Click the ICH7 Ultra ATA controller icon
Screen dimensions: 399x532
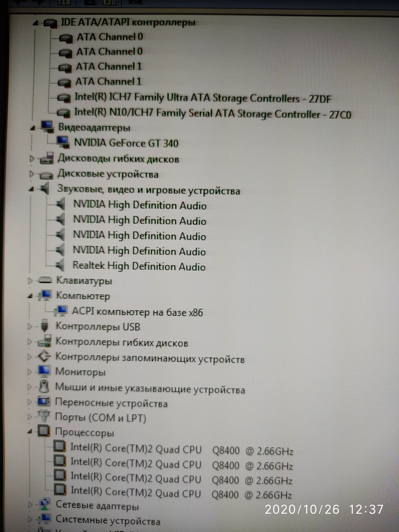[x=64, y=98]
